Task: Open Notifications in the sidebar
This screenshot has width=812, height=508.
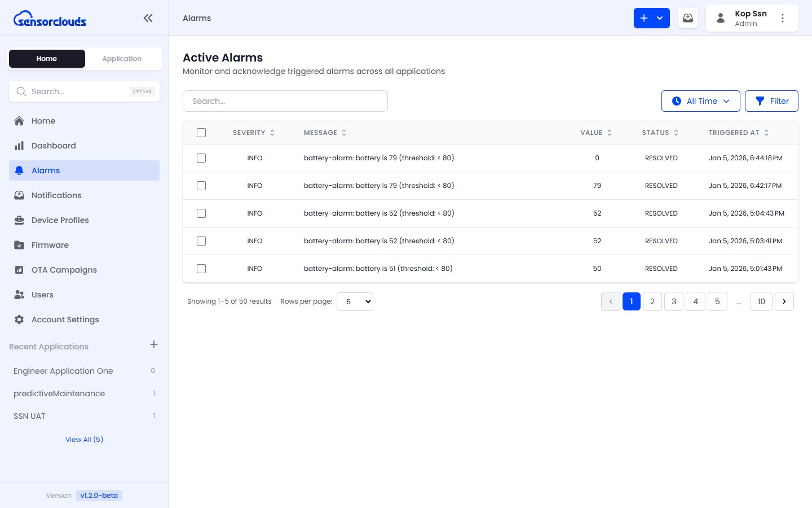Action: 56,195
